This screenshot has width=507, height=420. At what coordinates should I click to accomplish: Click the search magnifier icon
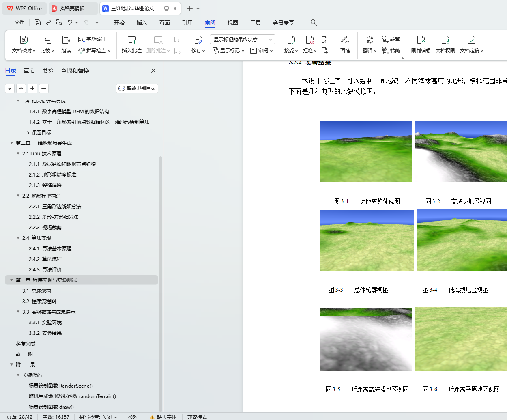(314, 22)
